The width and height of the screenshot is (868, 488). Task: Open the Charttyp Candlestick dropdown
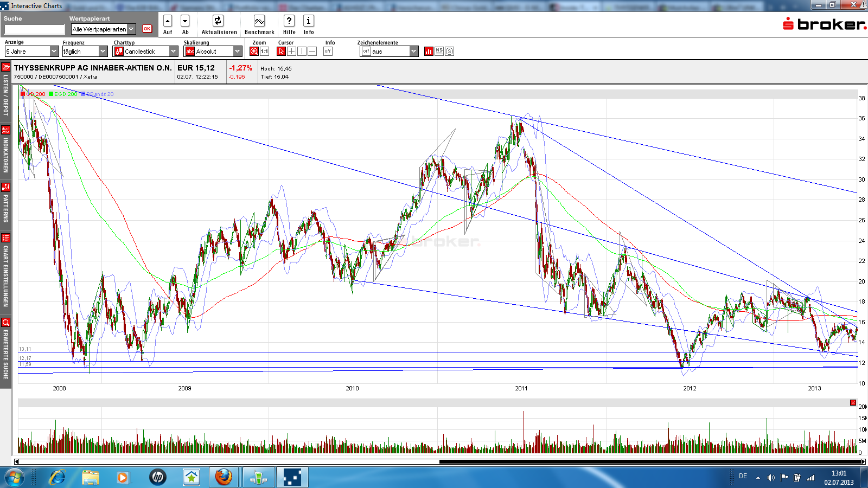point(145,52)
